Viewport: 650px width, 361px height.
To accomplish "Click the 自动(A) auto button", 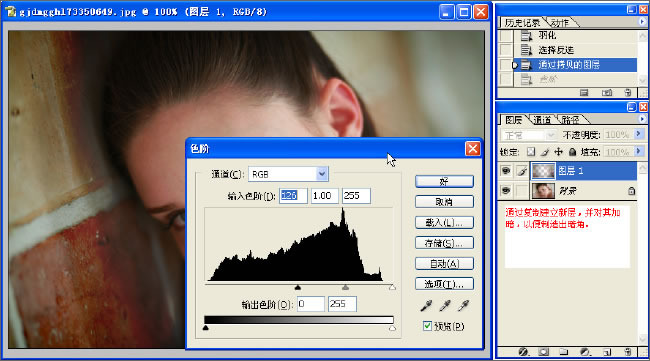I will pyautogui.click(x=444, y=264).
